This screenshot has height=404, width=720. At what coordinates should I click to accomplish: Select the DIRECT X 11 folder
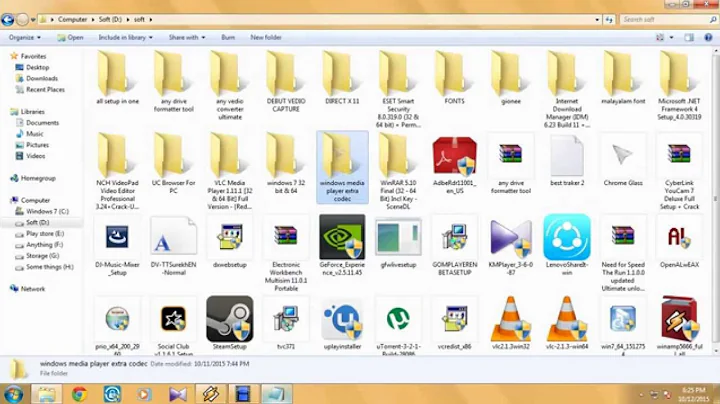342,73
